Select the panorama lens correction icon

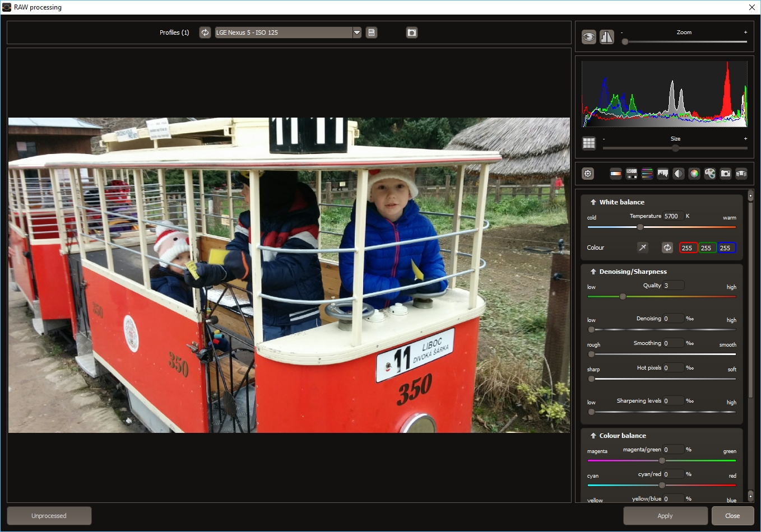741,174
